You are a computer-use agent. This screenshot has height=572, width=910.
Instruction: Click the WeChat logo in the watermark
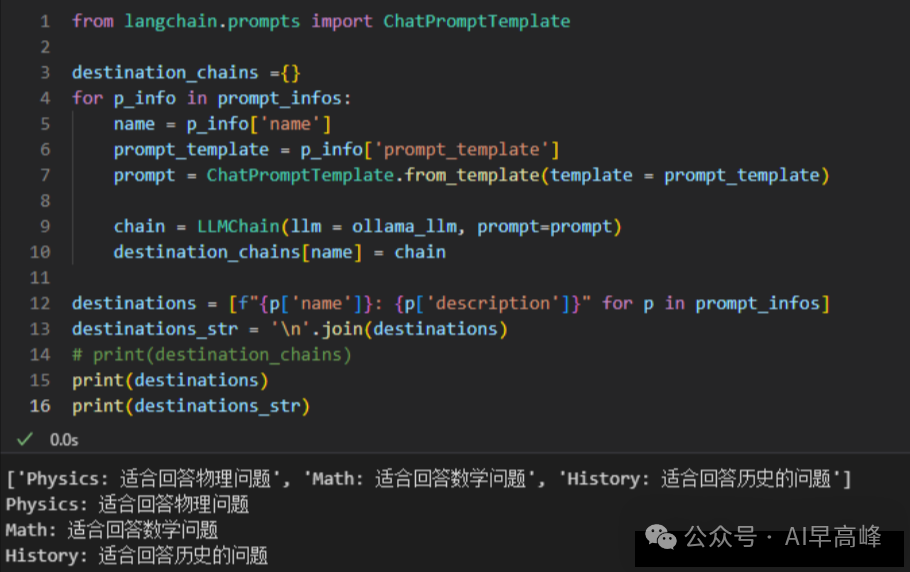[660, 537]
